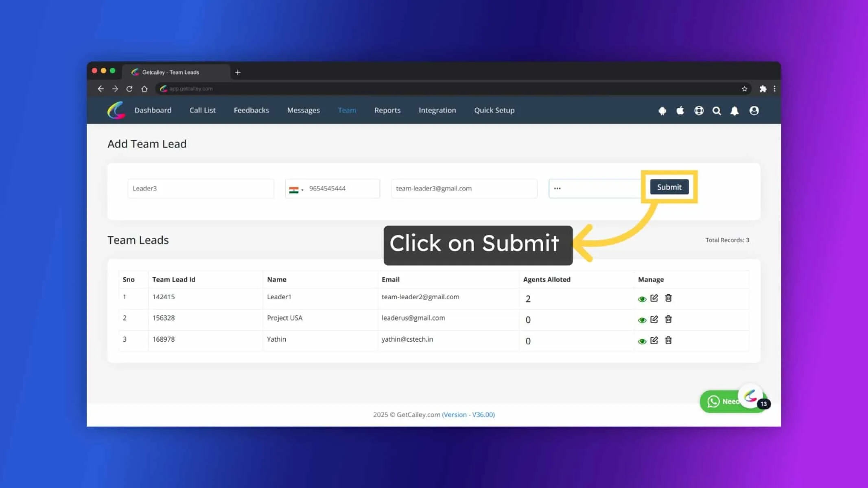Go to the Call List menu
Screen dimensions: 868x488
(x=202, y=110)
